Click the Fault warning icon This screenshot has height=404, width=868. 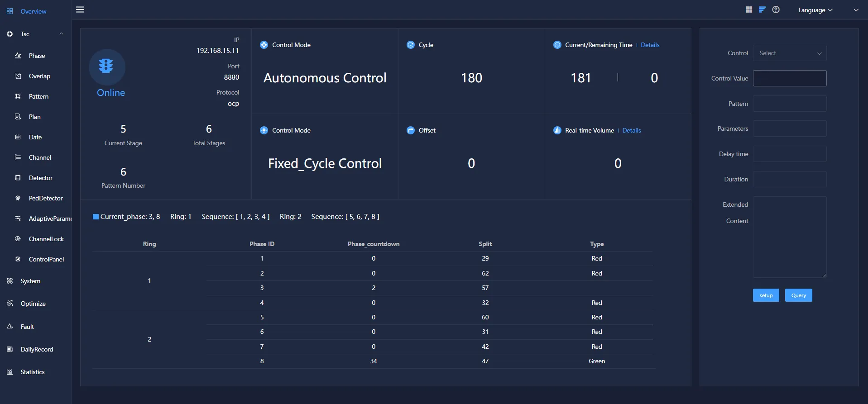(10, 326)
